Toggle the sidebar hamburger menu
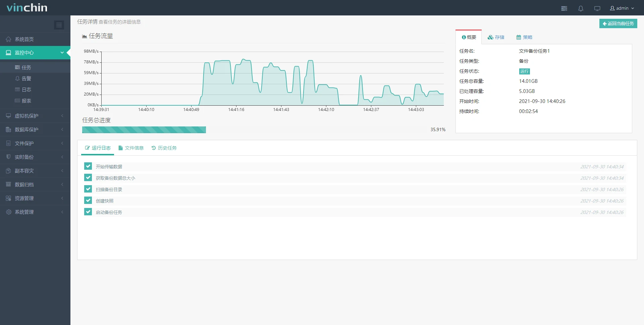The height and width of the screenshot is (325, 644). click(59, 25)
